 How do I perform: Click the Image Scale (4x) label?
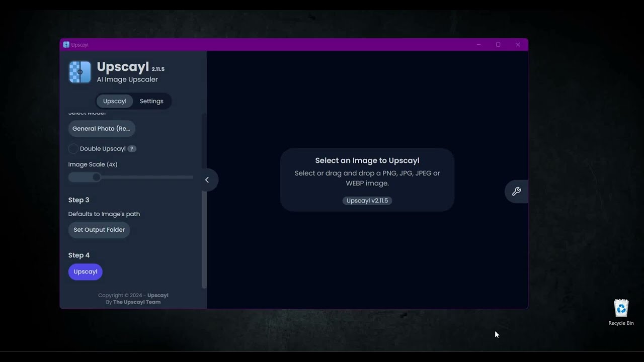[x=93, y=164]
